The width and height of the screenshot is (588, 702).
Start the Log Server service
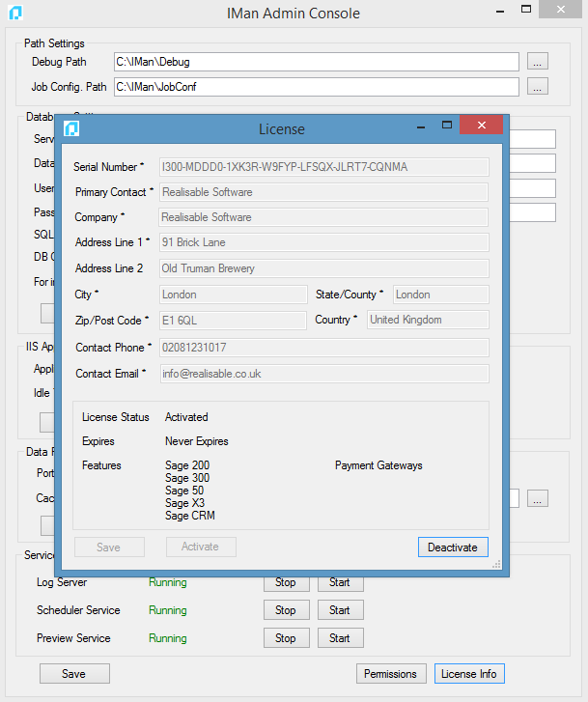tap(340, 582)
